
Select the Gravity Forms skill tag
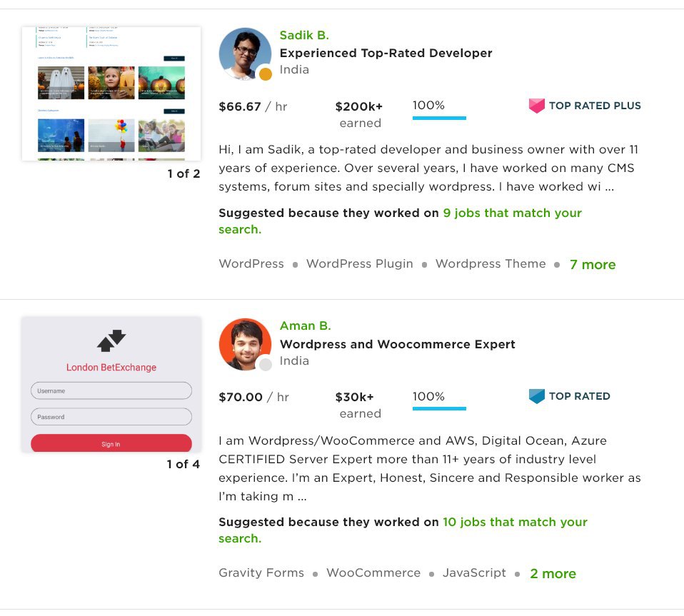[261, 573]
